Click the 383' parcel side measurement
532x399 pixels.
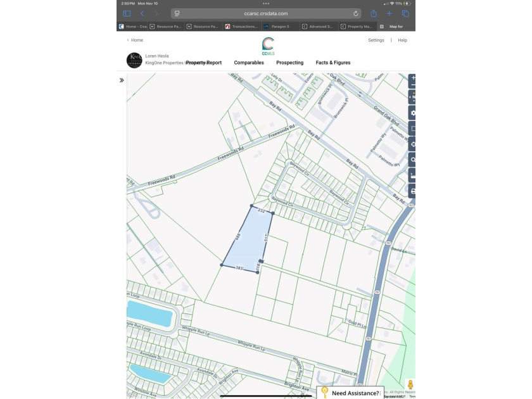(x=239, y=268)
